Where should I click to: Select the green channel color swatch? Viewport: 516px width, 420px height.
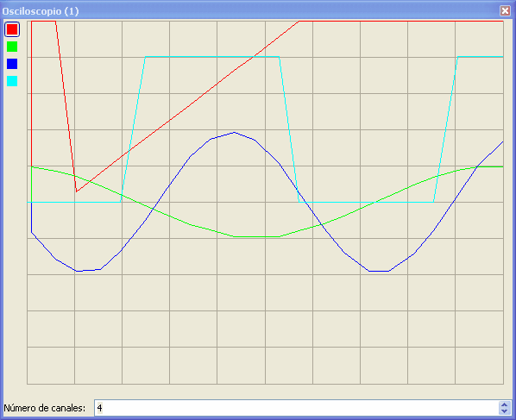tap(12, 47)
